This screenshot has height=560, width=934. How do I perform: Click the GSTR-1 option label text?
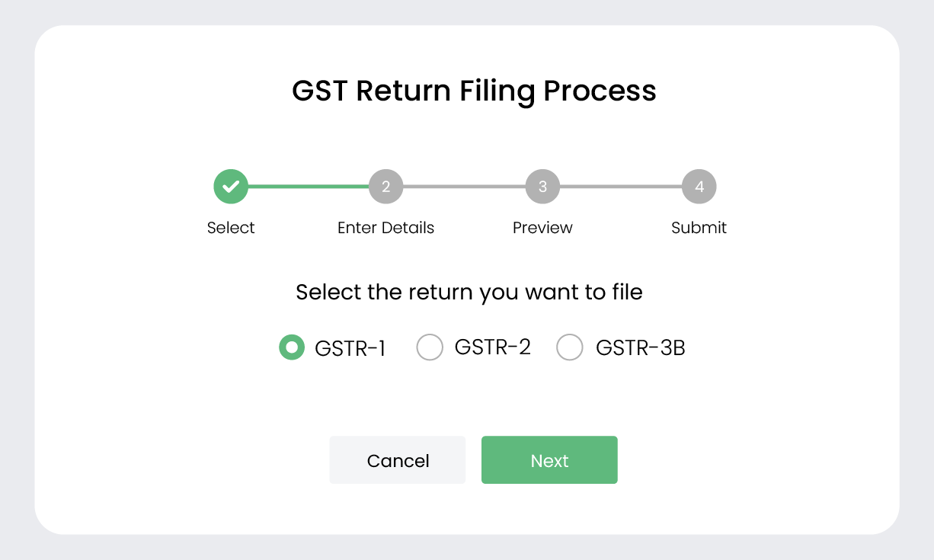350,348
